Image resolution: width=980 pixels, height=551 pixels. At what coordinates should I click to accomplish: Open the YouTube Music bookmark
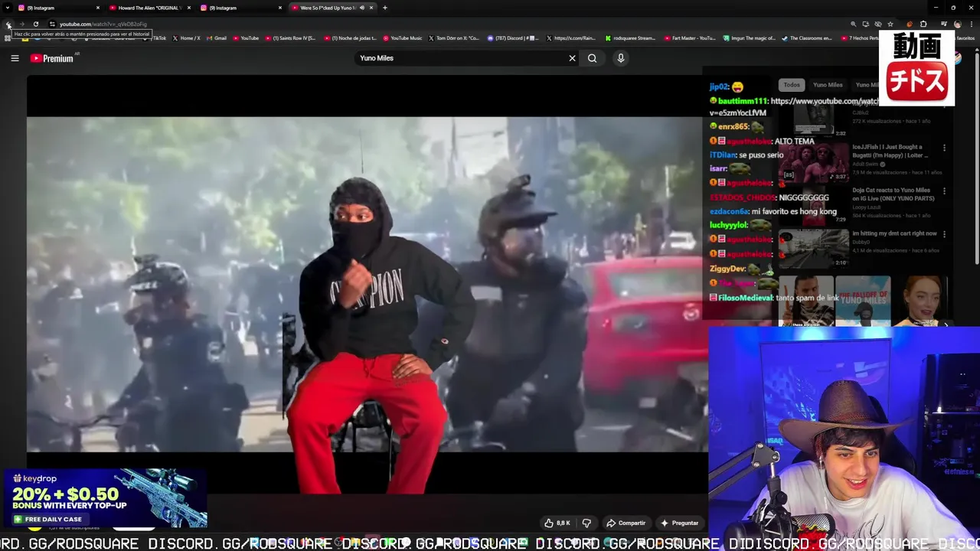click(403, 38)
